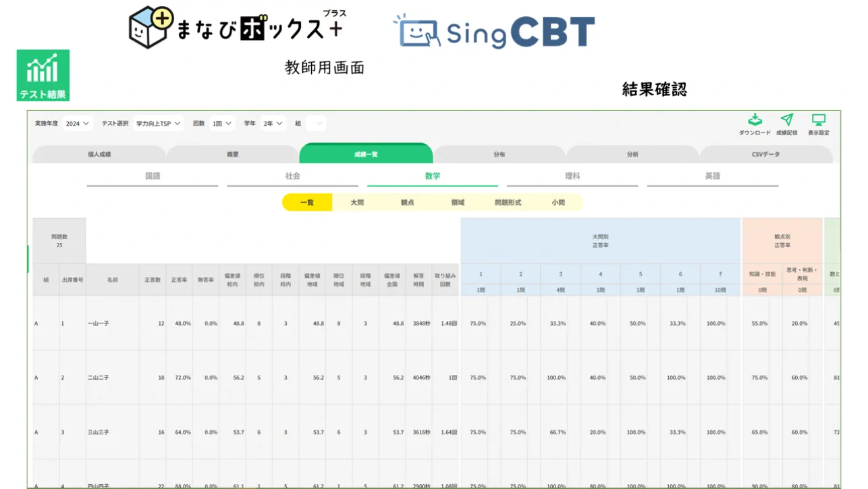Open the テスト選択 学力向上TSP dropdown

click(159, 124)
